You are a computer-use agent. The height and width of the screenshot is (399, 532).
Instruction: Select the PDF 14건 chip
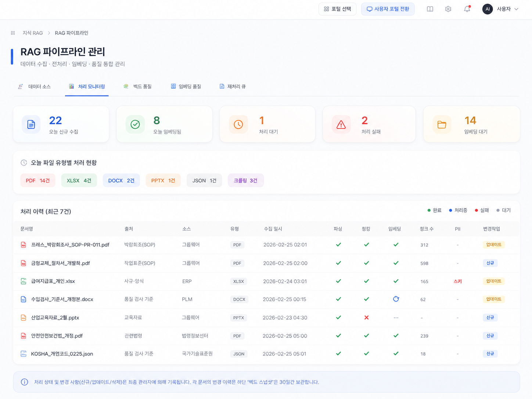tap(38, 180)
